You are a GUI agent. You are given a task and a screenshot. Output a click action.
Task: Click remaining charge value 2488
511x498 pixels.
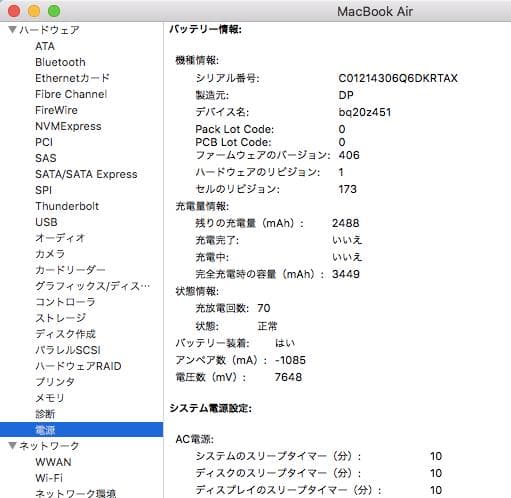coord(346,223)
